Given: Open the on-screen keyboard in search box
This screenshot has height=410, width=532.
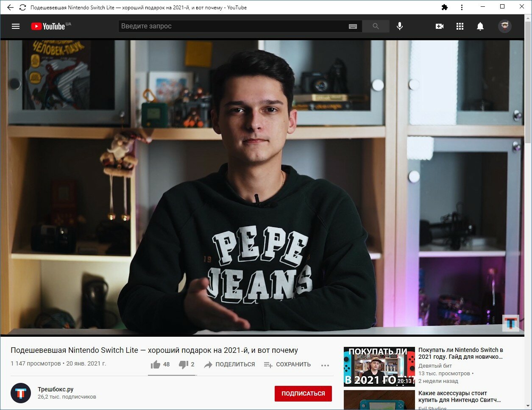Looking at the screenshot, I should coord(353,26).
